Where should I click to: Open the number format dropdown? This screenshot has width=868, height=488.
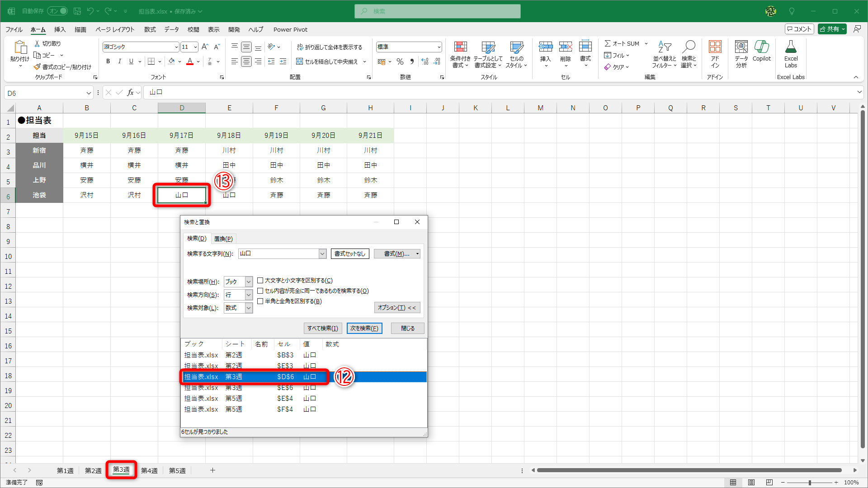pos(439,47)
